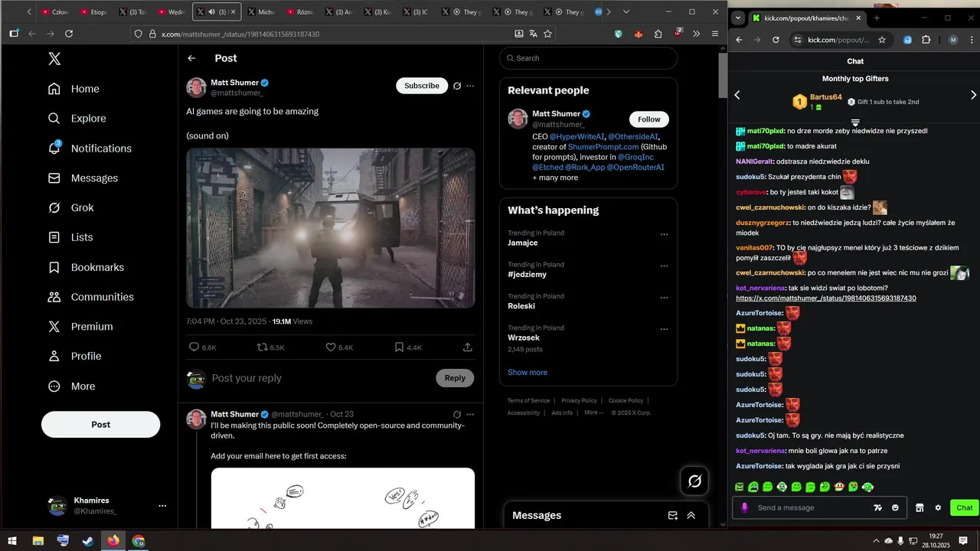
Task: Open Notifications in the X sidebar
Action: click(x=89, y=148)
